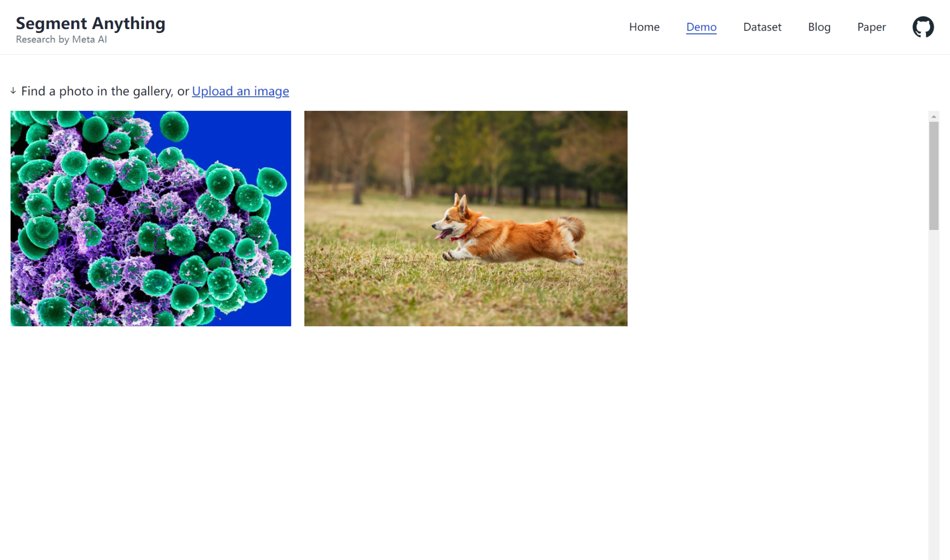Open the Dataset page

click(x=762, y=27)
